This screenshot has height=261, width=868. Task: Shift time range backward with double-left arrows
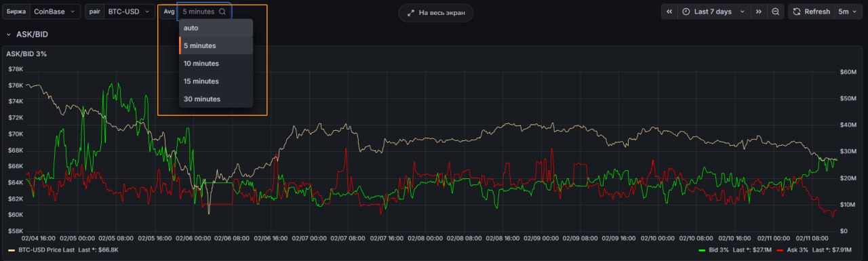tap(669, 12)
